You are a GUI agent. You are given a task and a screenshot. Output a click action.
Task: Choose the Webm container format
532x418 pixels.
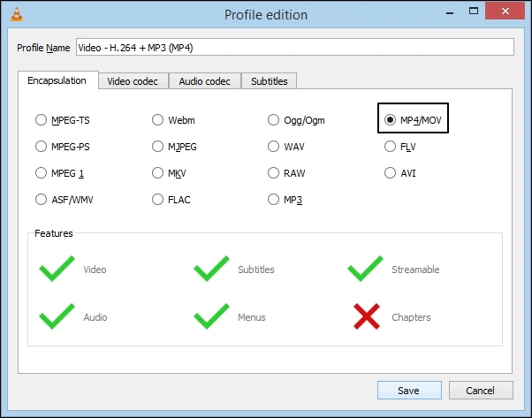click(158, 120)
